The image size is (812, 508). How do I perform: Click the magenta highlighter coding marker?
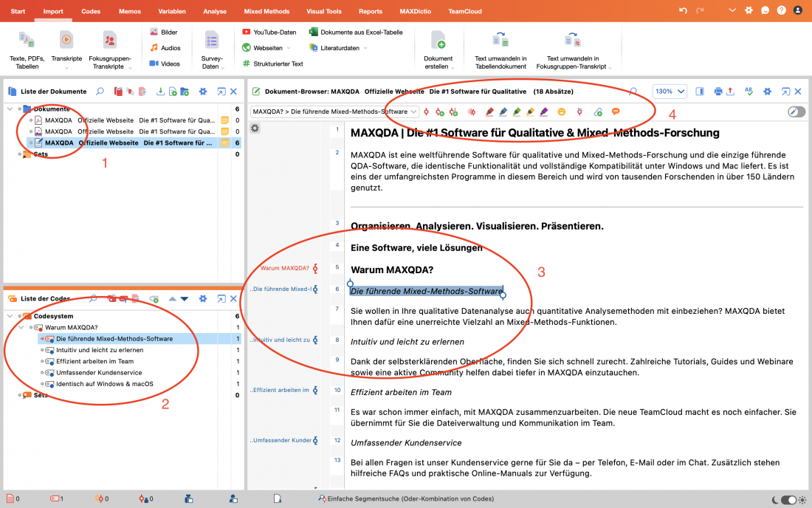[543, 111]
